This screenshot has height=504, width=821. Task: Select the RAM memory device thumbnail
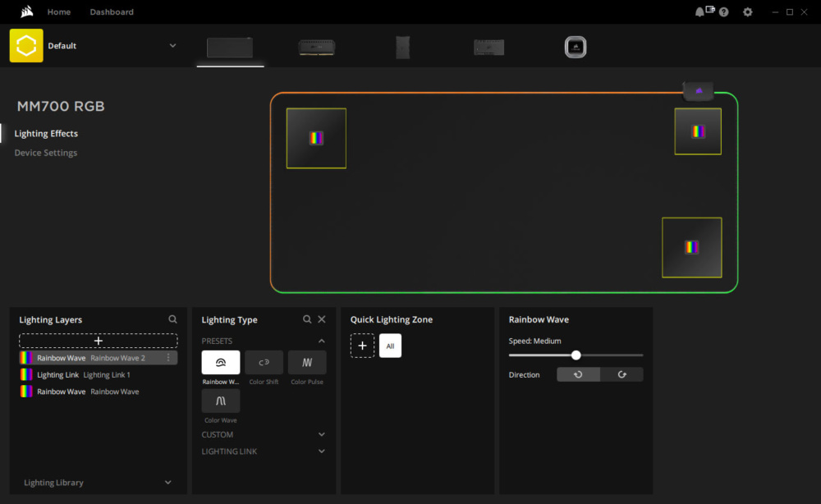317,47
